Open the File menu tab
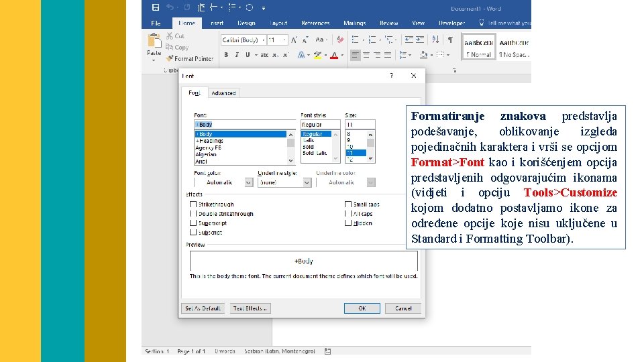 156,23
